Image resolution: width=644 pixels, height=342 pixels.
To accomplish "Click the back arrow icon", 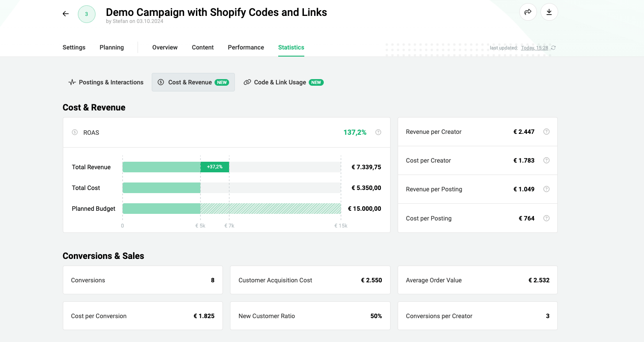I will (65, 14).
